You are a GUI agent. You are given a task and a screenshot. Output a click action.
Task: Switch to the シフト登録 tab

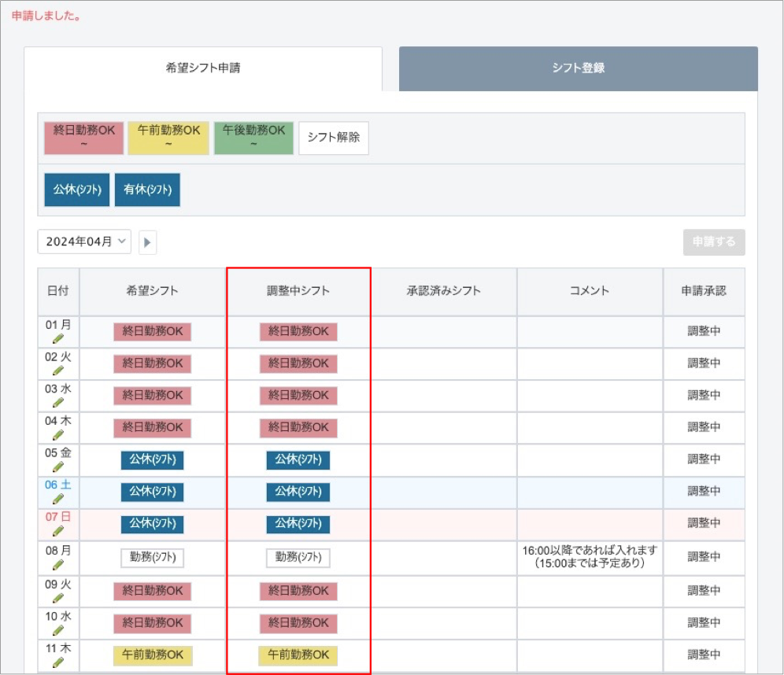tap(578, 68)
